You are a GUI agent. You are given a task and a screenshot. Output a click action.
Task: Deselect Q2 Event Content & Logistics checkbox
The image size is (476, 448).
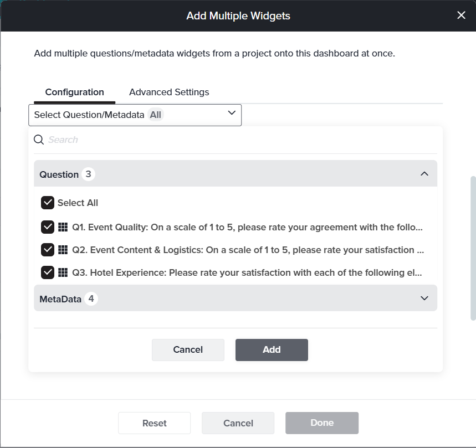pos(47,250)
